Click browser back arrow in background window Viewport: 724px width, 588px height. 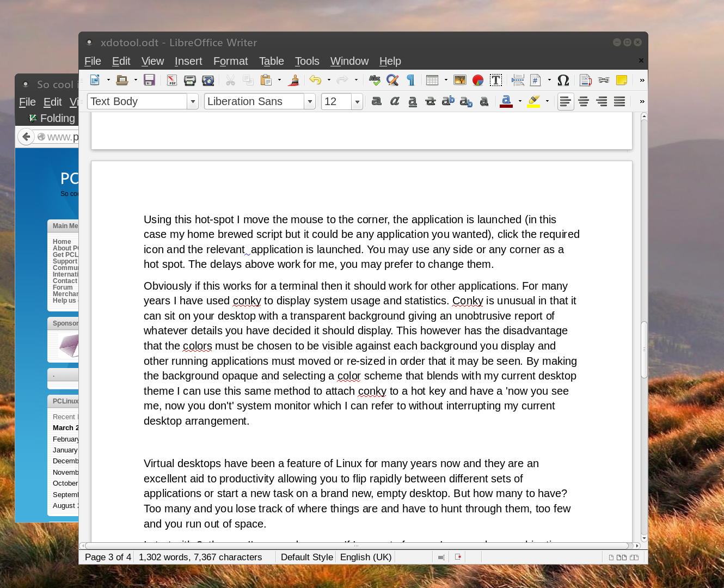click(x=26, y=137)
